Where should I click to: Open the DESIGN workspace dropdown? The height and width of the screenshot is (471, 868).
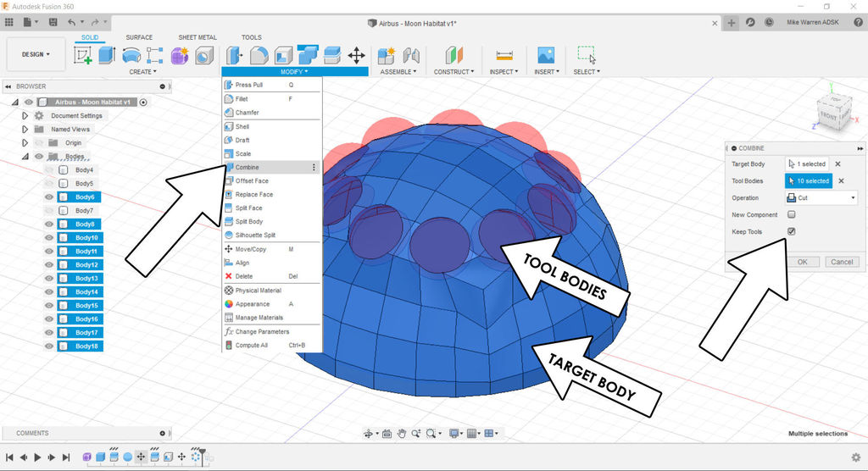pyautogui.click(x=36, y=54)
